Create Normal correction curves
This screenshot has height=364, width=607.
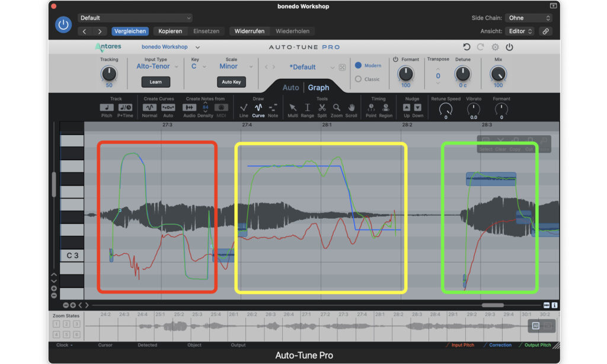click(x=149, y=107)
